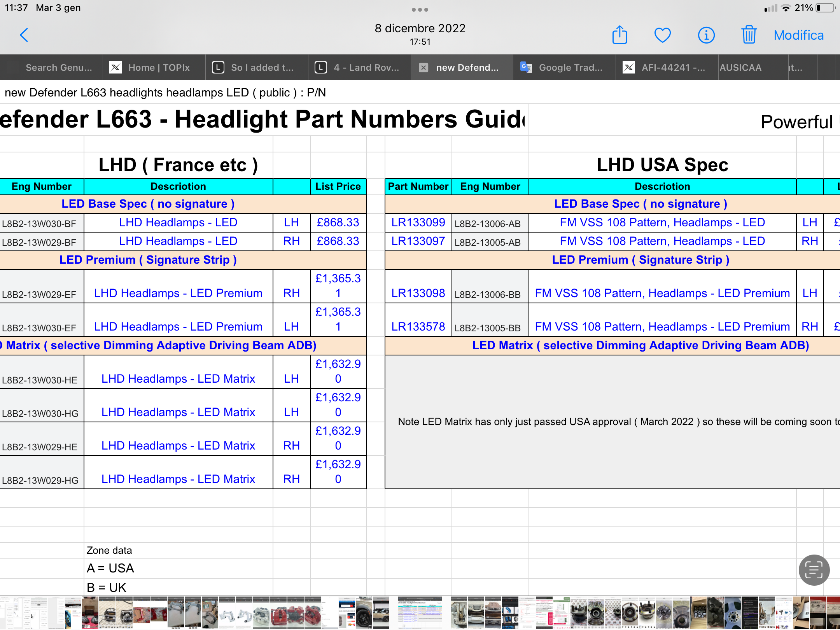Tap the Modifica edit button
840x630 pixels.
point(798,35)
